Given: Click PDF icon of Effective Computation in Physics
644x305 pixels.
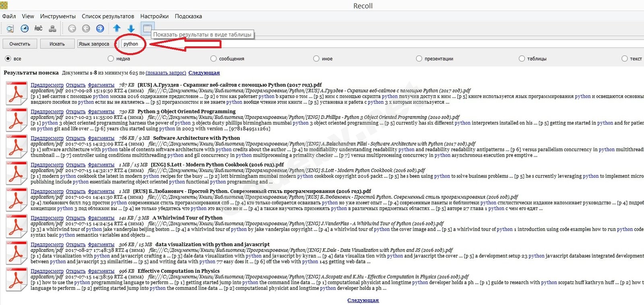Looking at the screenshot, I should click(x=16, y=280).
